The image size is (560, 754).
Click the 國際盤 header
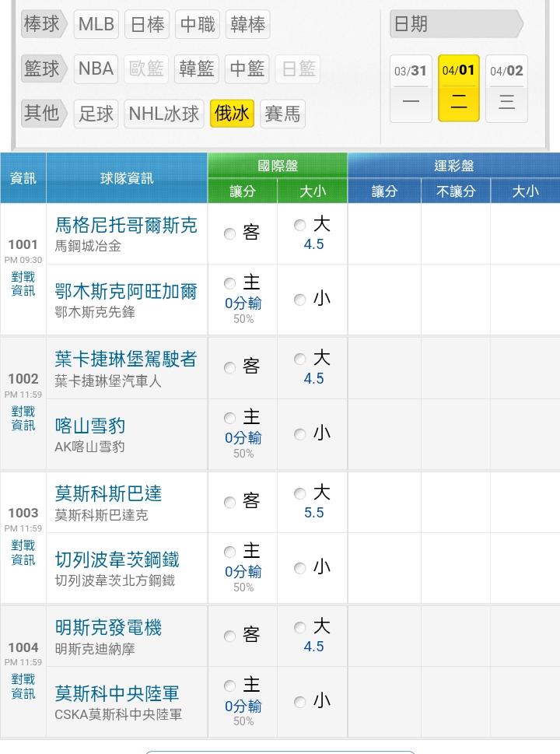pos(278,166)
